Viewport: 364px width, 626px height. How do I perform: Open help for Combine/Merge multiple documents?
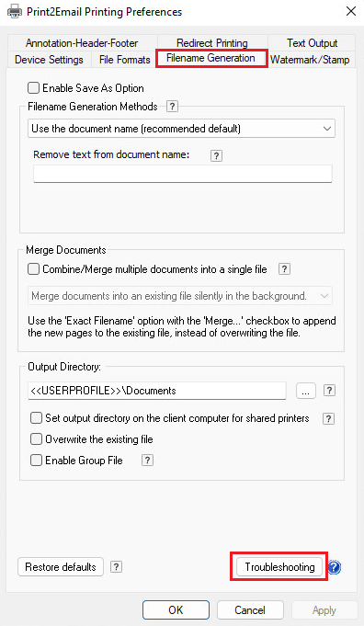point(284,269)
